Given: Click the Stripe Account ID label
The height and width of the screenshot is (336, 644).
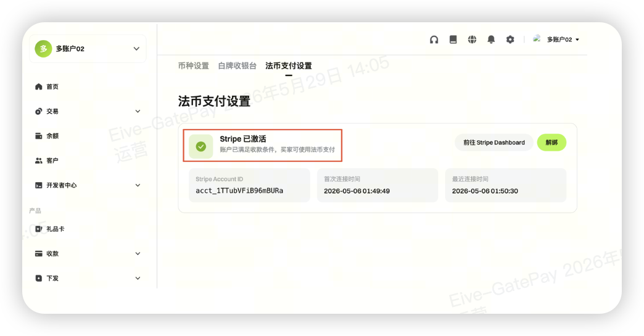Looking at the screenshot, I should pyautogui.click(x=220, y=179).
